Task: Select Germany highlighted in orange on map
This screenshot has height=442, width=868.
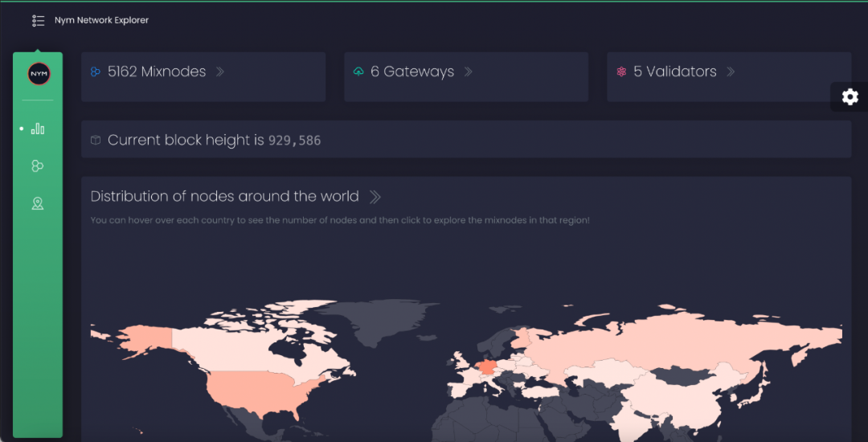Action: [489, 367]
